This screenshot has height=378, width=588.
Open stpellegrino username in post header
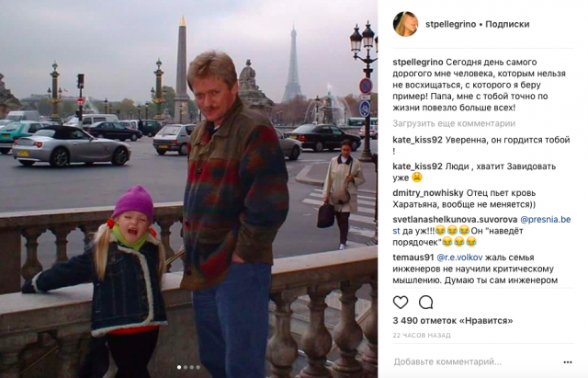click(451, 25)
